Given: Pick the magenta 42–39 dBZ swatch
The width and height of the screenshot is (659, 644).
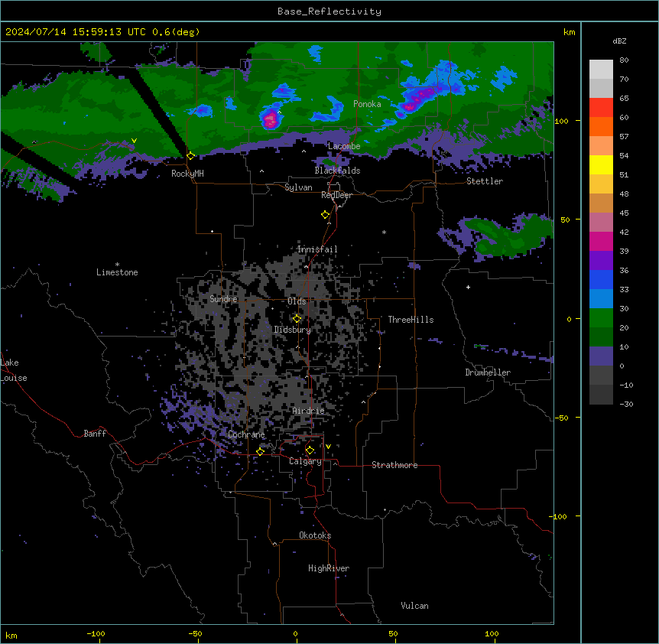Looking at the screenshot, I should coord(601,241).
